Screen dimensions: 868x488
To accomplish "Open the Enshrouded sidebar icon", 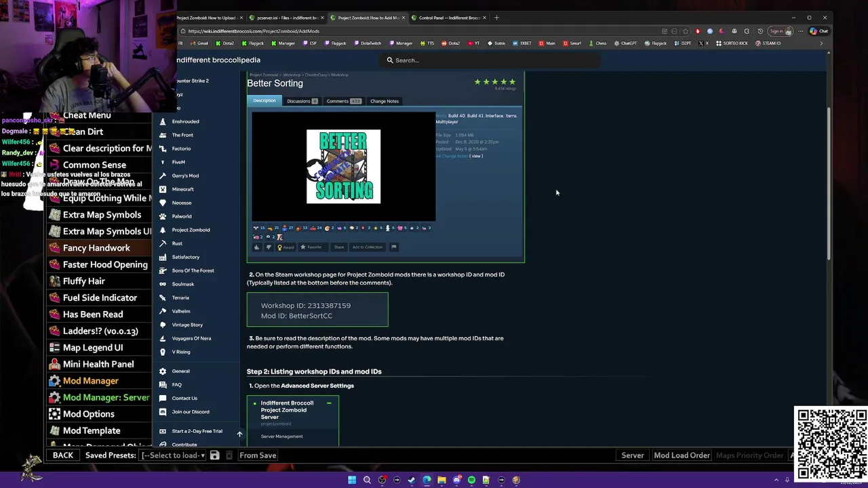I will [x=162, y=121].
